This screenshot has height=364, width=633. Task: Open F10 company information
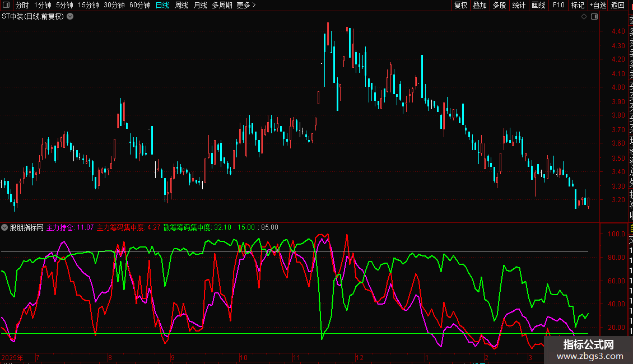[x=558, y=5]
